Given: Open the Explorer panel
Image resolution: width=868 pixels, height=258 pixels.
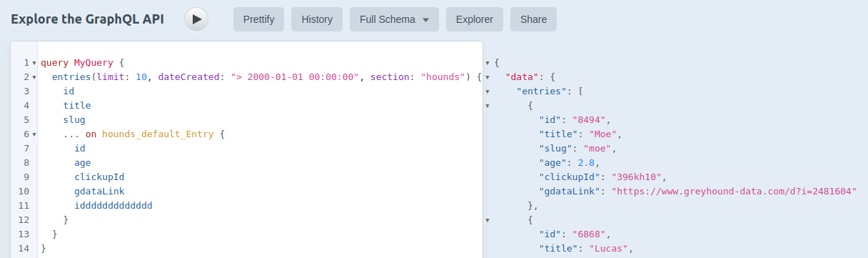Looking at the screenshot, I should tap(475, 19).
